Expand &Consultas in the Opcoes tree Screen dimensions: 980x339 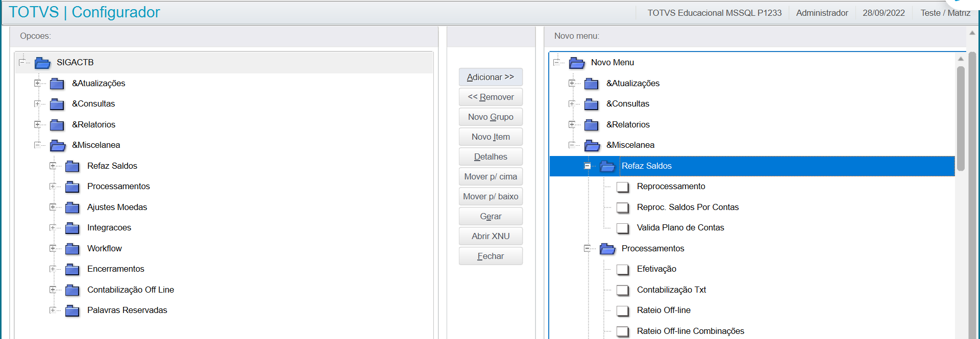(37, 103)
